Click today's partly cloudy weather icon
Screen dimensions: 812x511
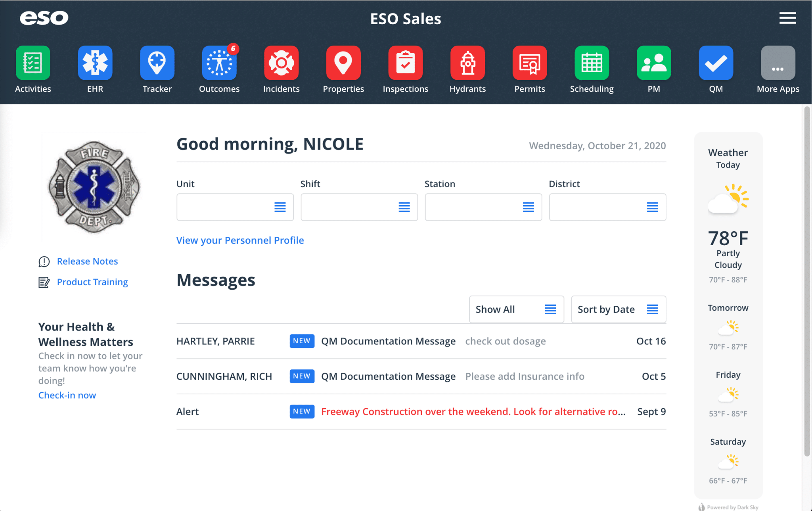(x=728, y=198)
